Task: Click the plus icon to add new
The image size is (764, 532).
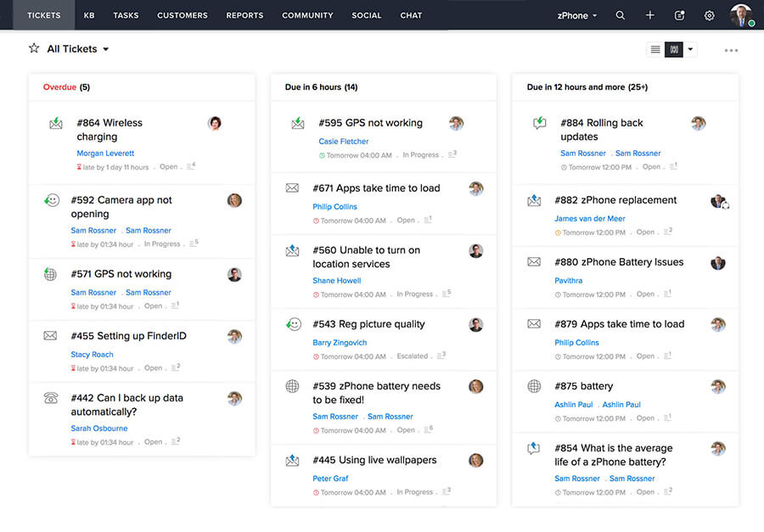Action: click(x=650, y=15)
